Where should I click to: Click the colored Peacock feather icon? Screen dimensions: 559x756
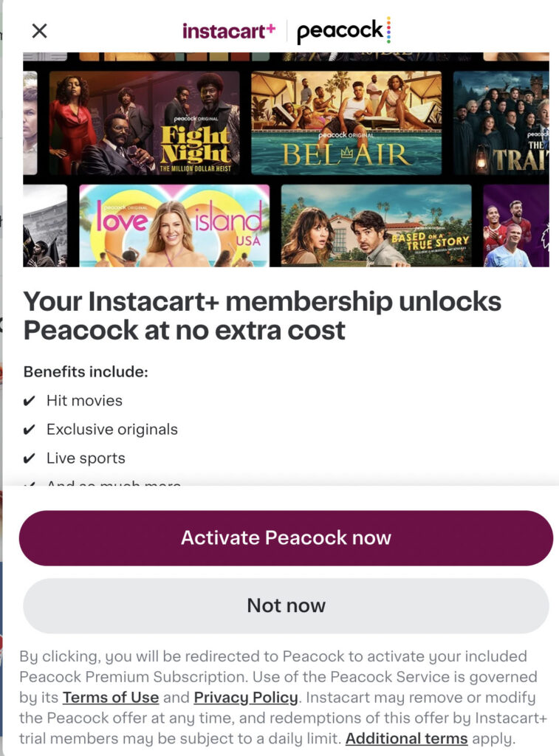pos(389,30)
